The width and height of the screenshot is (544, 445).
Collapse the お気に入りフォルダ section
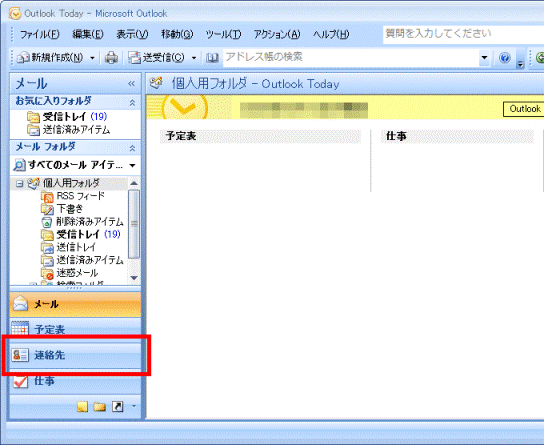click(x=132, y=103)
